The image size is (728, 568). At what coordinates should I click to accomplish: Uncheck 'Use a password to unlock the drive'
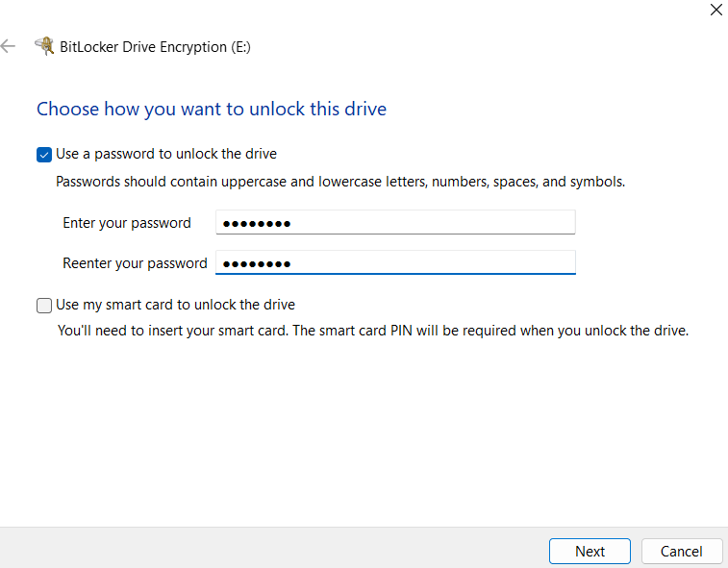[x=44, y=155]
